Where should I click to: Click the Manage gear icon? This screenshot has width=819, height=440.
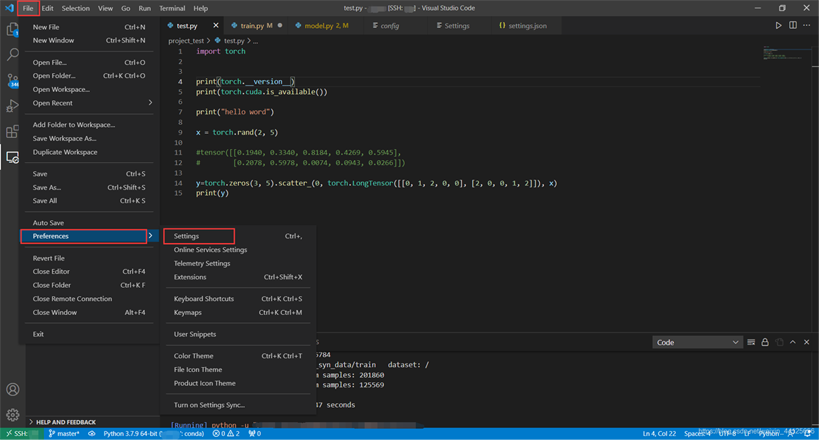13,414
